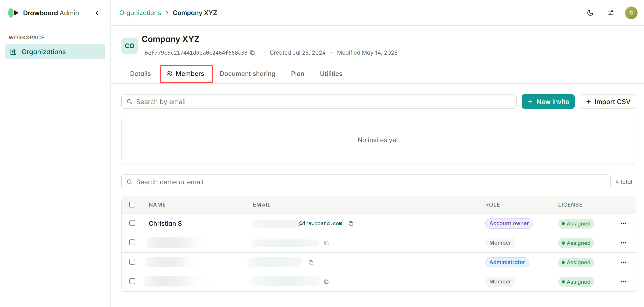Switch to the Details tab
This screenshot has height=307, width=644.
[x=140, y=74]
